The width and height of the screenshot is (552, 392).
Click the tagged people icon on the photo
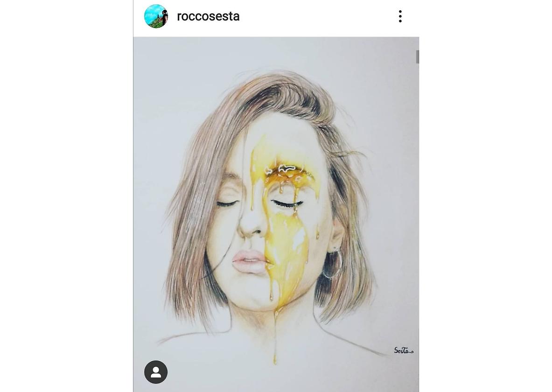[155, 372]
